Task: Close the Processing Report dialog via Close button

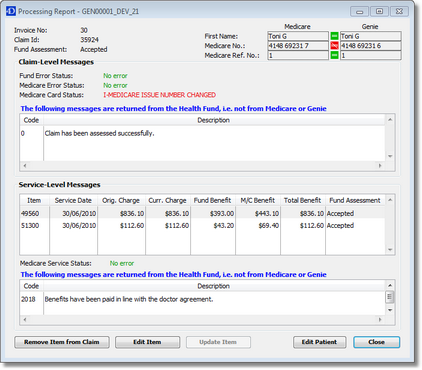Action: point(376,342)
